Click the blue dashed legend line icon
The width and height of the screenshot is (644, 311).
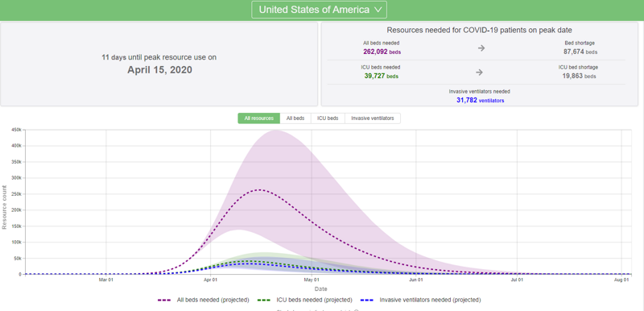click(x=369, y=301)
